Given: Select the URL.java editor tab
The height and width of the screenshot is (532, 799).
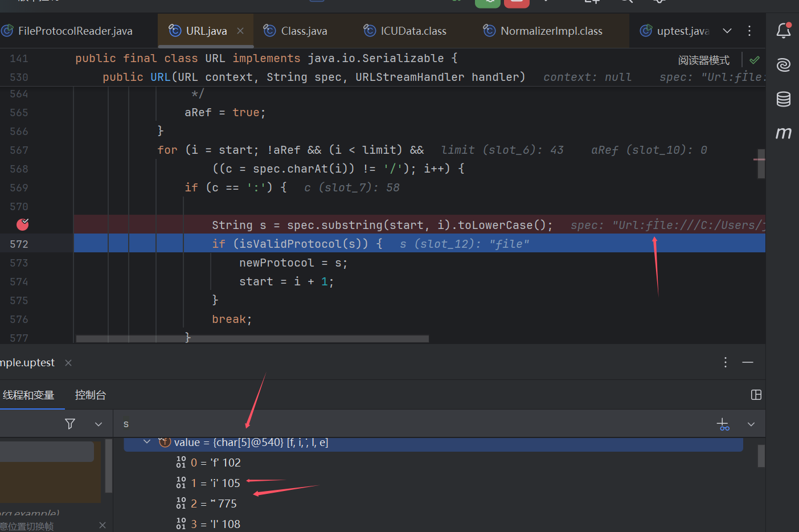Looking at the screenshot, I should pyautogui.click(x=206, y=31).
